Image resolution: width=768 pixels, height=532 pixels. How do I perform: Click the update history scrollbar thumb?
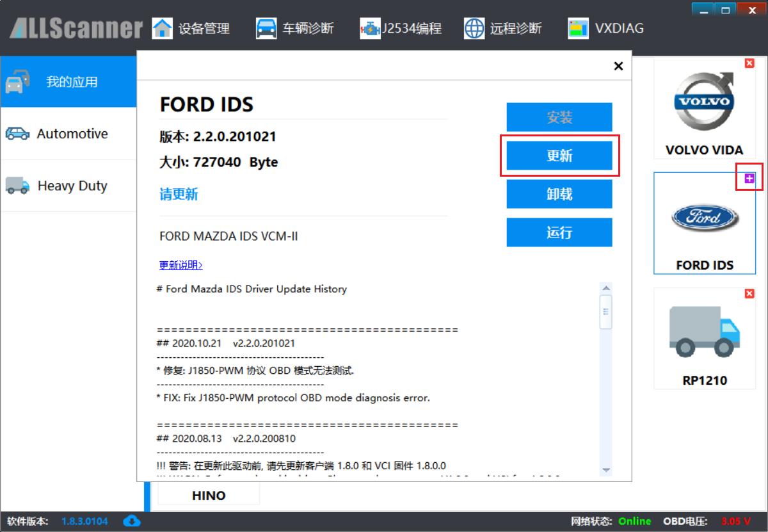click(606, 312)
